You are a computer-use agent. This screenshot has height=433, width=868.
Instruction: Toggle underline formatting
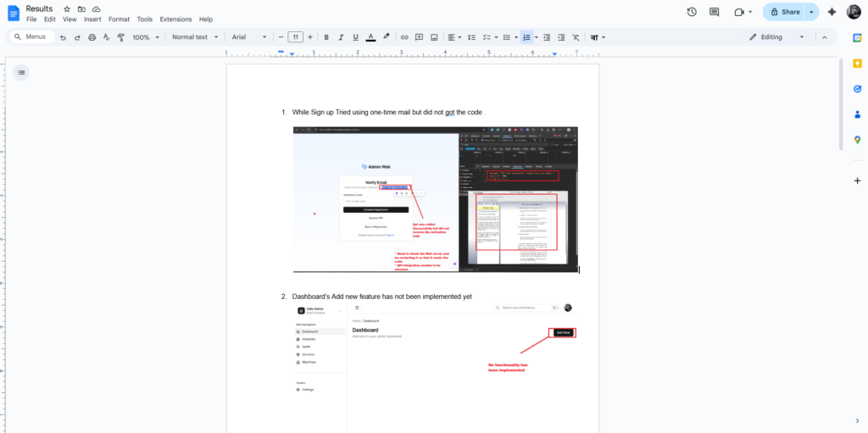[355, 37]
